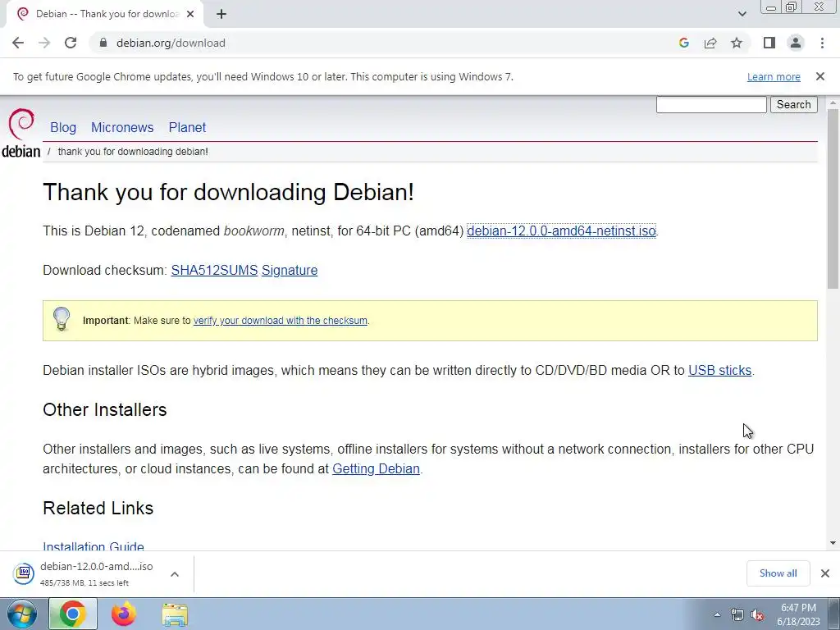The height and width of the screenshot is (630, 840).
Task: Open the Chrome side panel
Action: (769, 43)
